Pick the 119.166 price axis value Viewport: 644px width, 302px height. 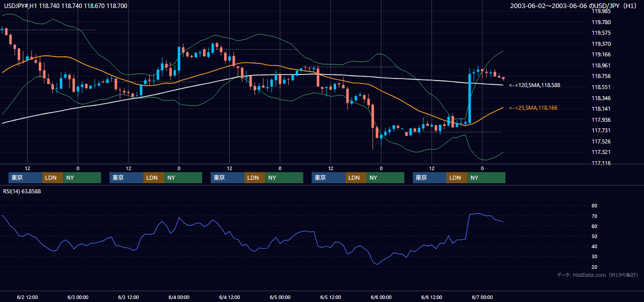601,54
